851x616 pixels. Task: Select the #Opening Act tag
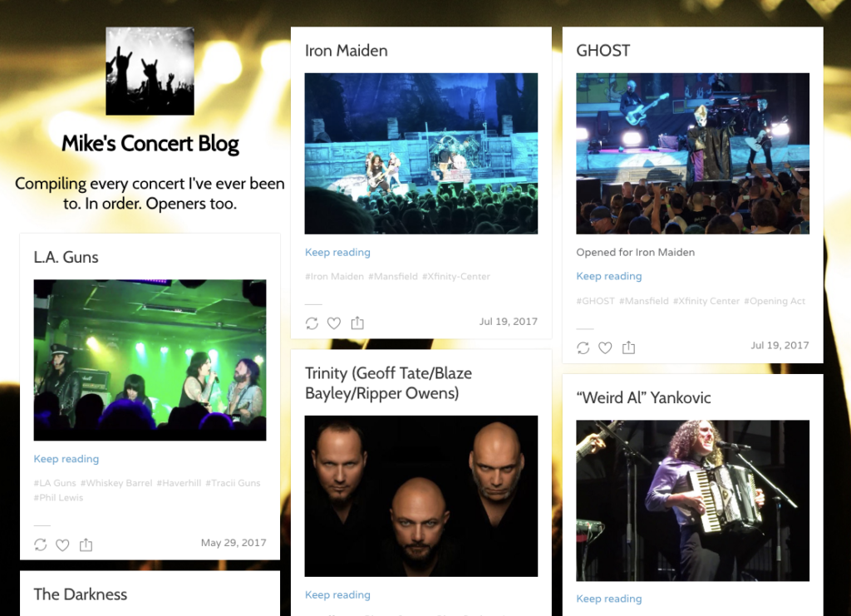click(775, 301)
